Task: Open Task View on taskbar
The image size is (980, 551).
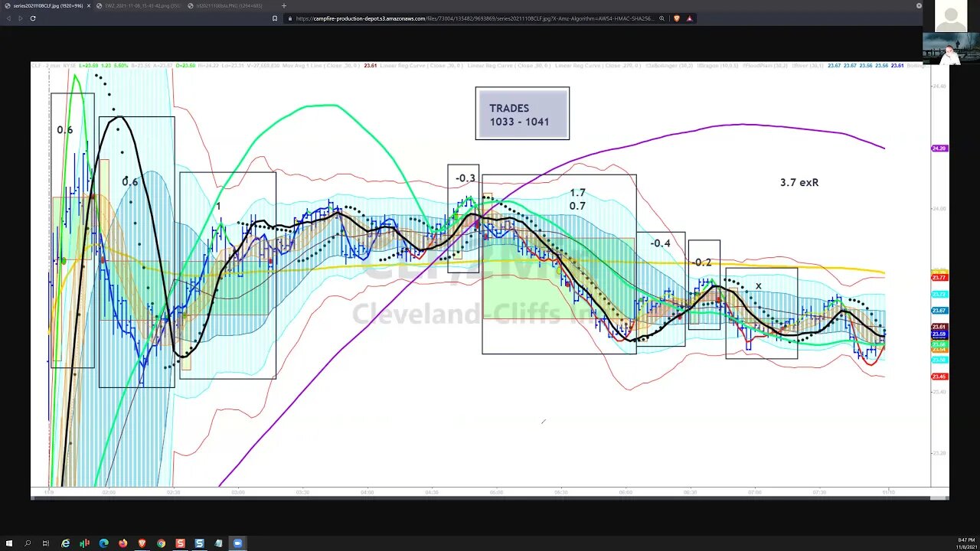Action: point(46,543)
